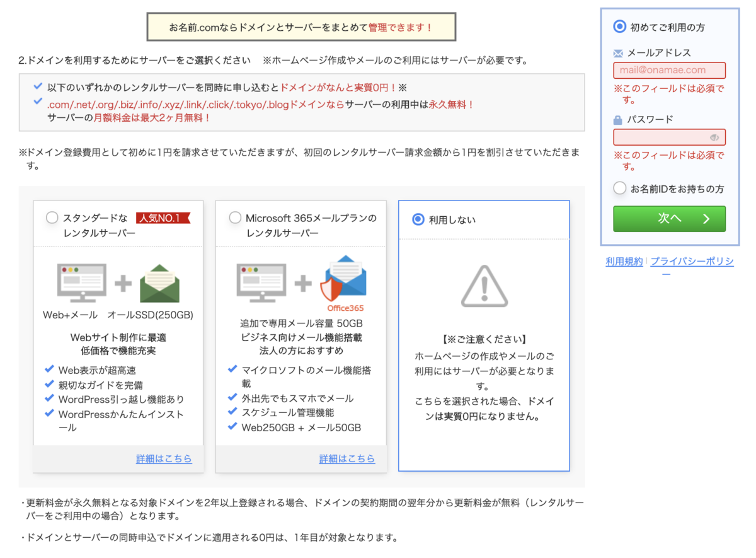
Task: Click the オールSSD(250GB) label
Action: (151, 315)
